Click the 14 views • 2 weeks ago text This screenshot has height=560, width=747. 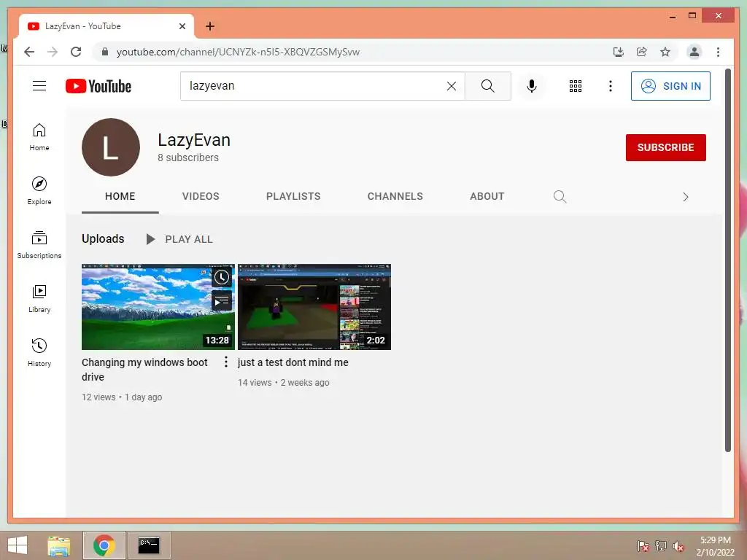[x=284, y=382]
